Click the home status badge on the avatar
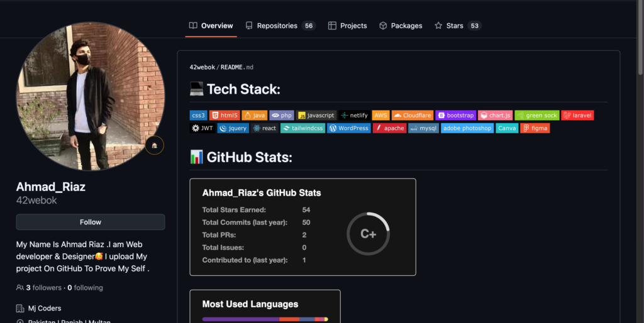Viewport: 644px width, 323px height. [x=155, y=145]
